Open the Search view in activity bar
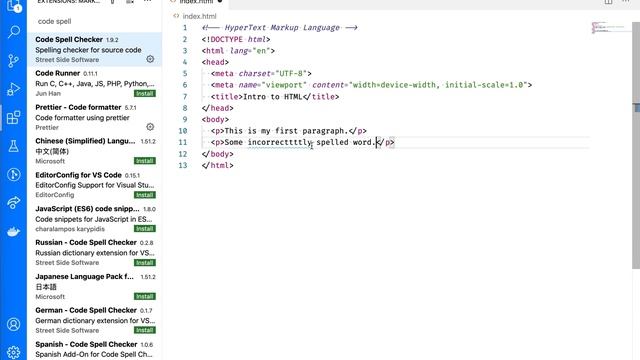640x360 pixels. point(13,32)
